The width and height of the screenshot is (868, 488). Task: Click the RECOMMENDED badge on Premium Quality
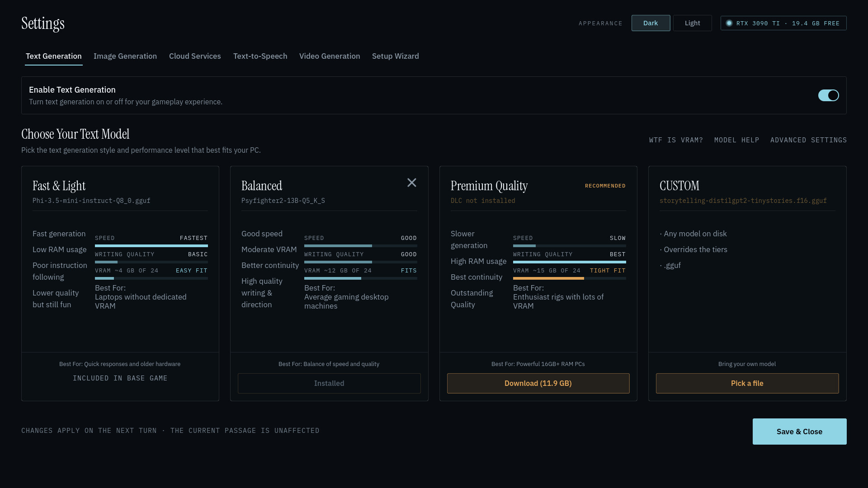[605, 186]
